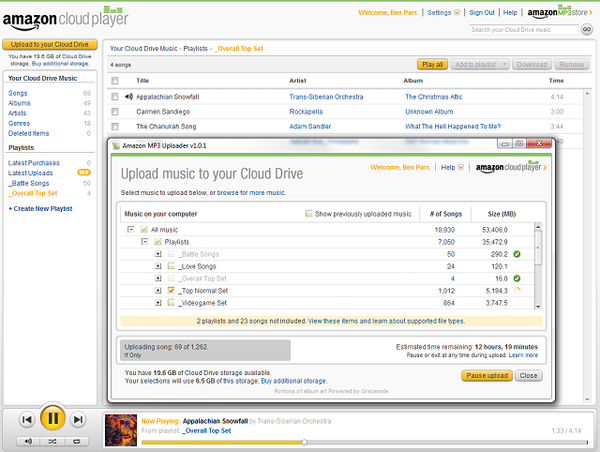Check the _Love Songs playlist
The image size is (600, 452).
pos(171,266)
